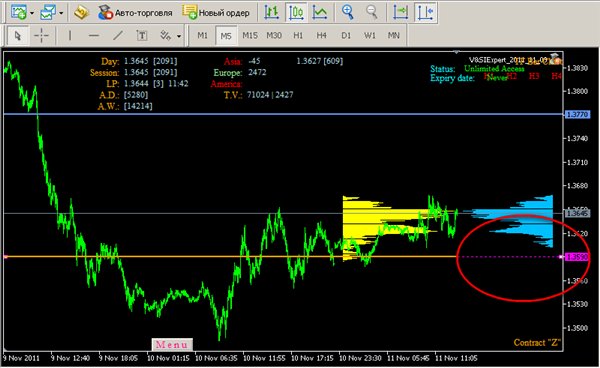Select the crosshair tool

tap(41, 36)
